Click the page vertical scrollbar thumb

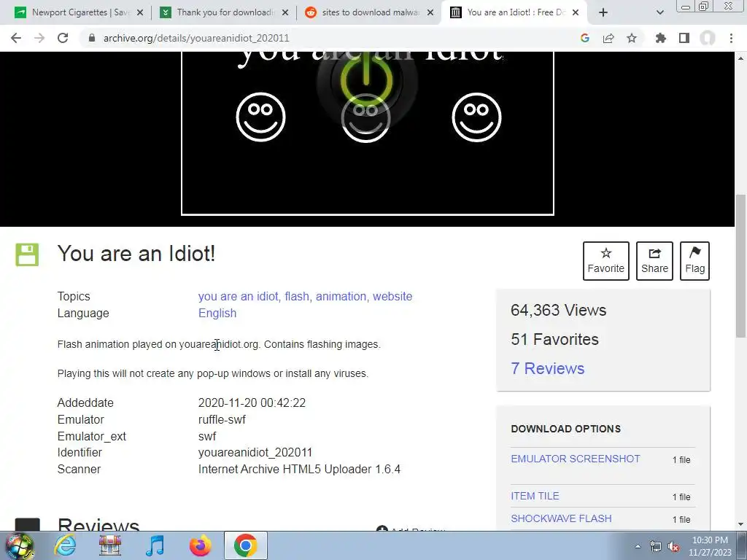pyautogui.click(x=741, y=265)
